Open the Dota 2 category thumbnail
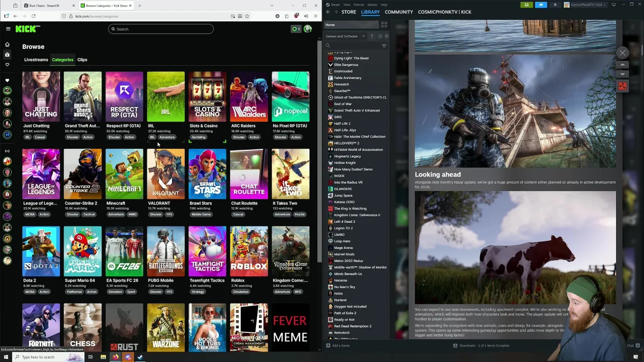Screen dimensions: 644x362 (41, 251)
